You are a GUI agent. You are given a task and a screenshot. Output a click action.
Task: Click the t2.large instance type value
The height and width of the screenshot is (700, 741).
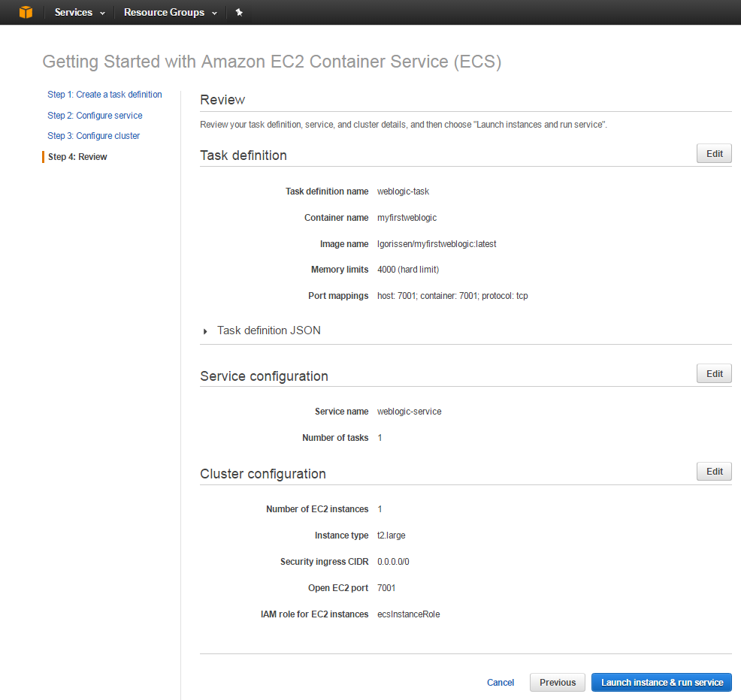pyautogui.click(x=391, y=536)
